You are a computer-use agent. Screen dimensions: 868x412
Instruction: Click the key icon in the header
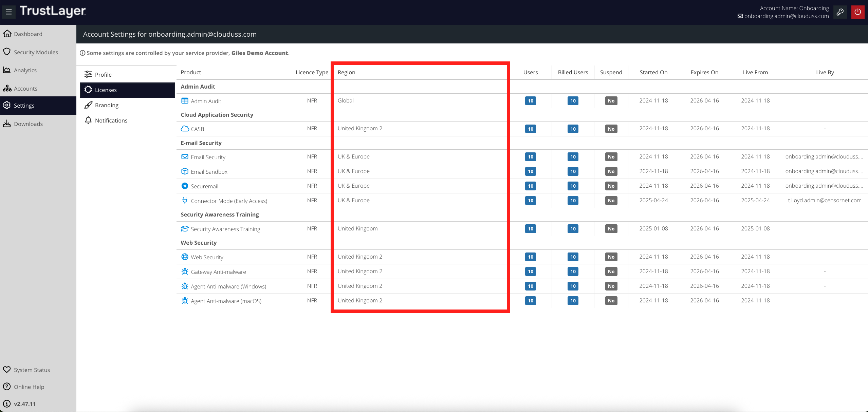pos(840,12)
